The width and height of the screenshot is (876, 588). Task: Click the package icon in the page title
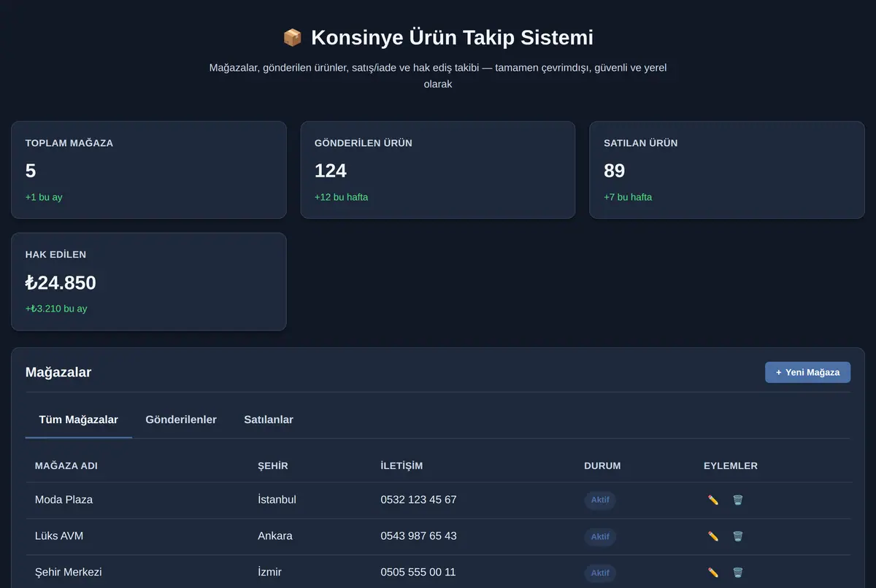[x=292, y=37]
